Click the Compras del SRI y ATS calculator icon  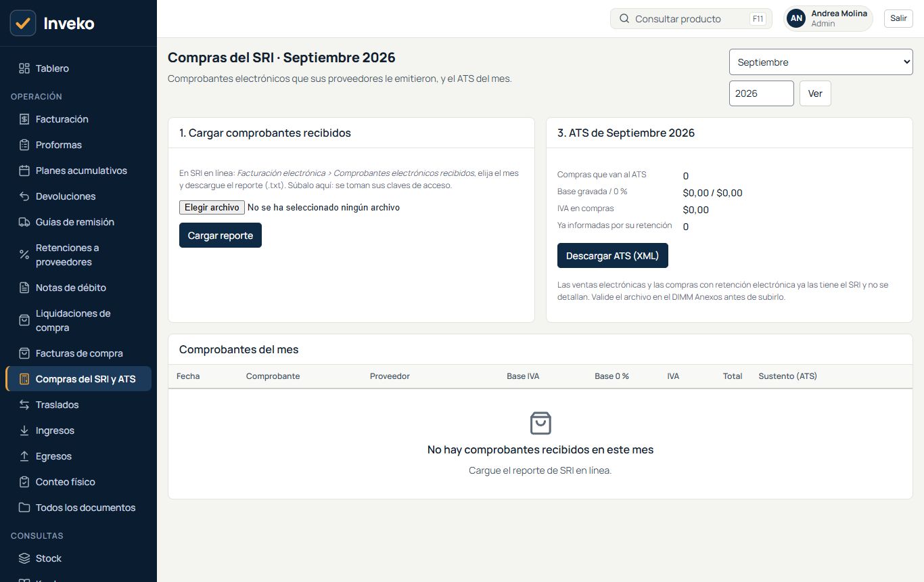click(x=24, y=379)
